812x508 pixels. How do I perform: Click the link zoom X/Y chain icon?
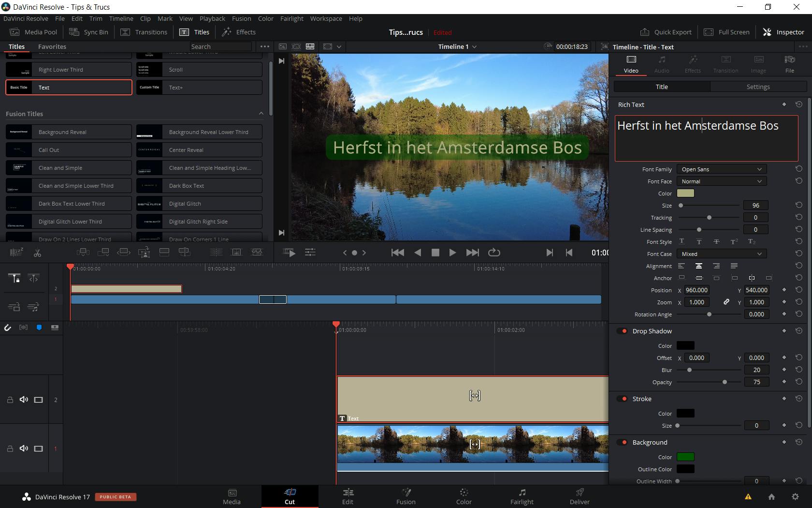click(726, 302)
